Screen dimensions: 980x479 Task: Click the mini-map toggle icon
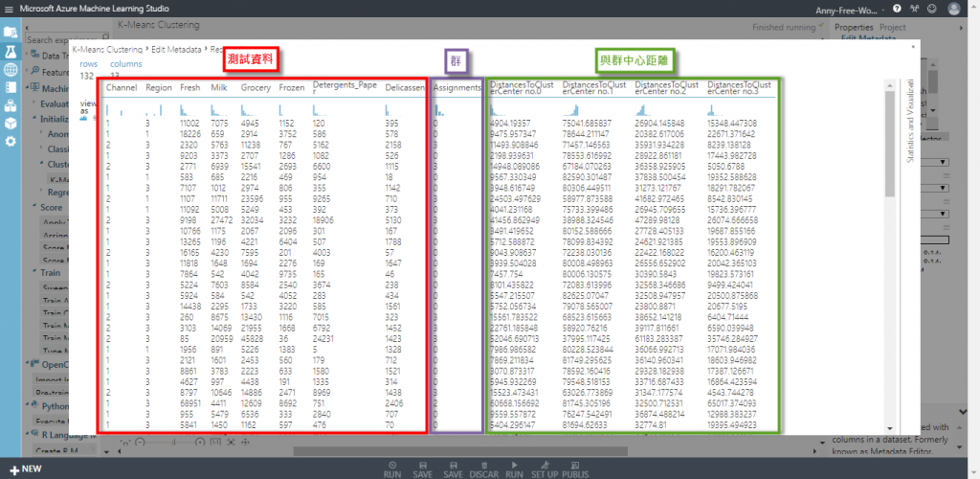point(124,442)
